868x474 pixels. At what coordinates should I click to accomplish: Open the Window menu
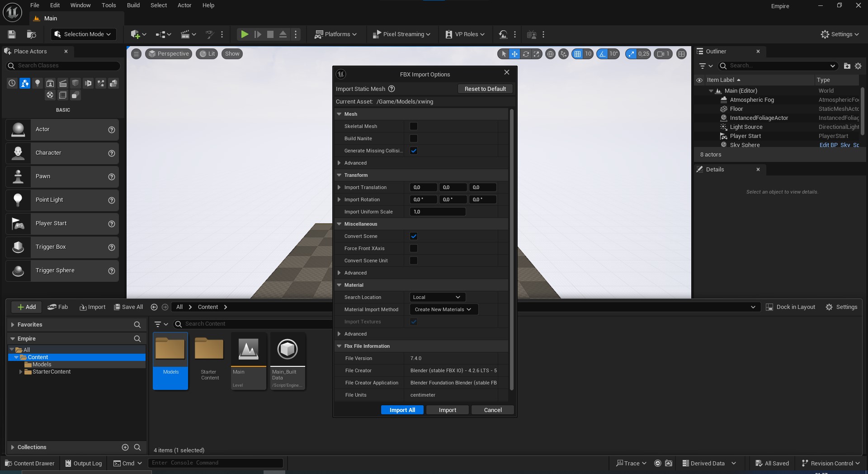click(x=80, y=5)
